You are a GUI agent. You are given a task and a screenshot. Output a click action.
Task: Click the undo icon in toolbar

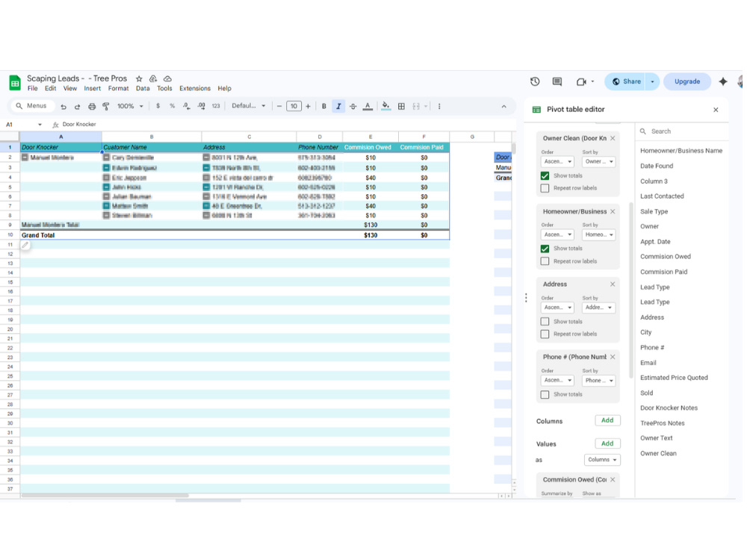pyautogui.click(x=63, y=107)
